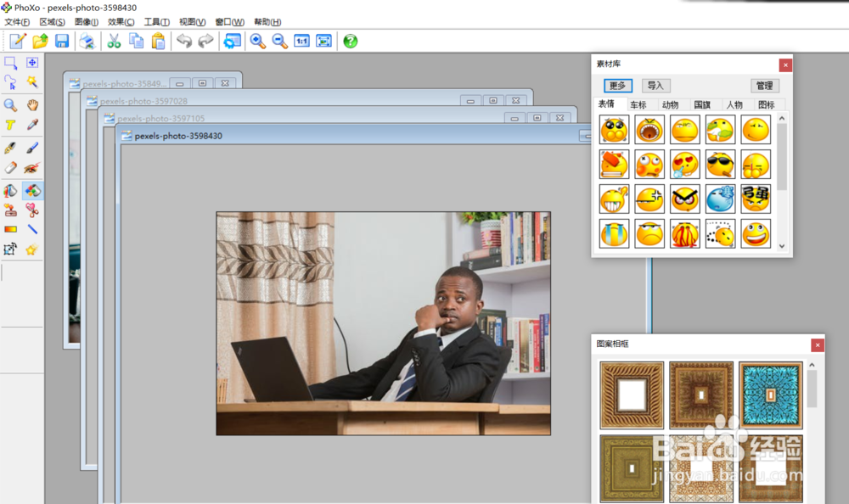The image size is (849, 504).
Task: Open the 视图(V) menu
Action: click(x=192, y=22)
